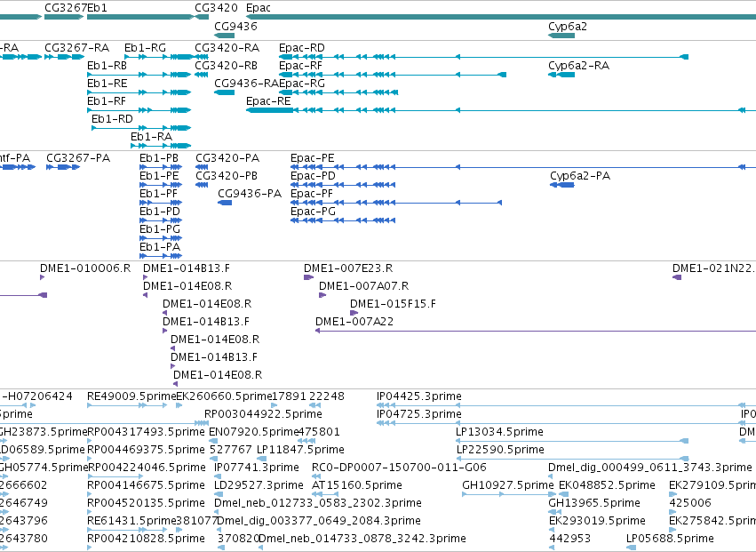This screenshot has height=552, width=756.
Task: Open the Eb1-RD transcript
Action: tap(141, 128)
